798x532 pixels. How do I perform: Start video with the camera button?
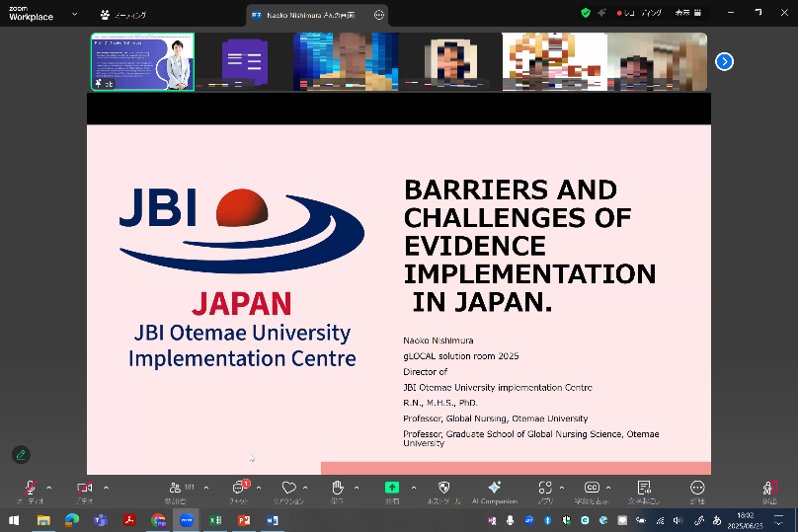(85, 489)
